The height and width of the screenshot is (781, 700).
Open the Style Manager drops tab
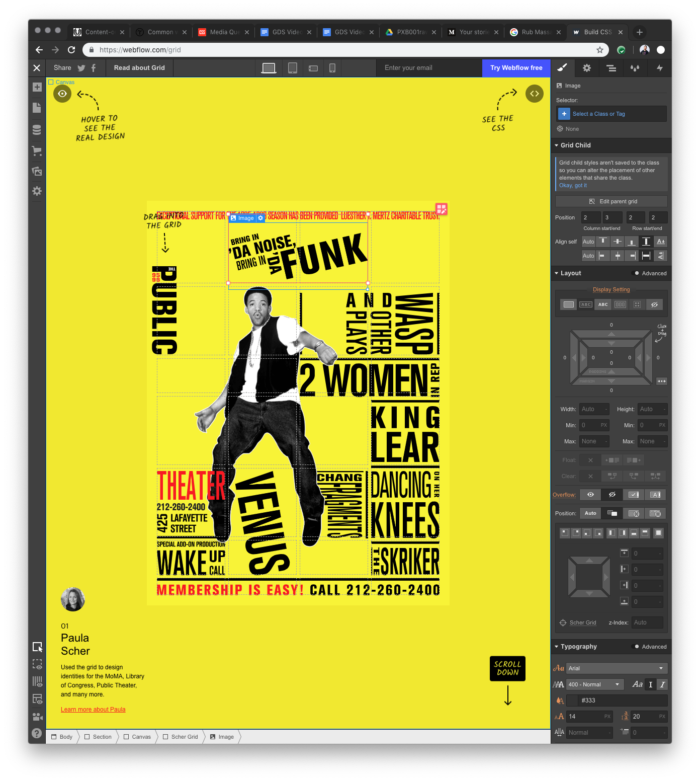[x=635, y=67]
